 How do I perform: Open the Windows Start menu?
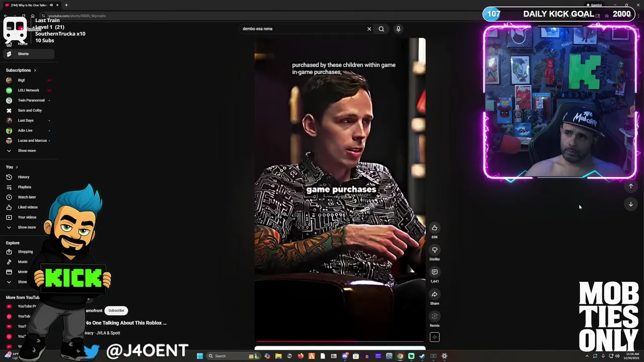coord(200,356)
